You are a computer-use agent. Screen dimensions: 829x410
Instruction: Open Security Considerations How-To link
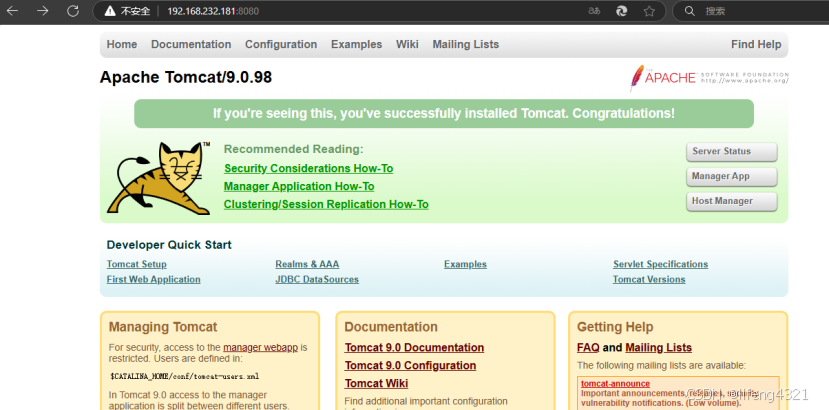coord(308,168)
